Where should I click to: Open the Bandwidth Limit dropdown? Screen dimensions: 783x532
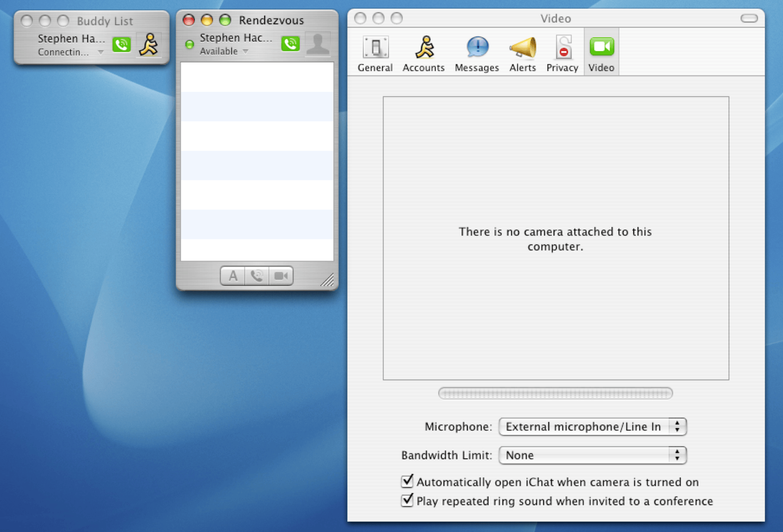click(x=593, y=455)
